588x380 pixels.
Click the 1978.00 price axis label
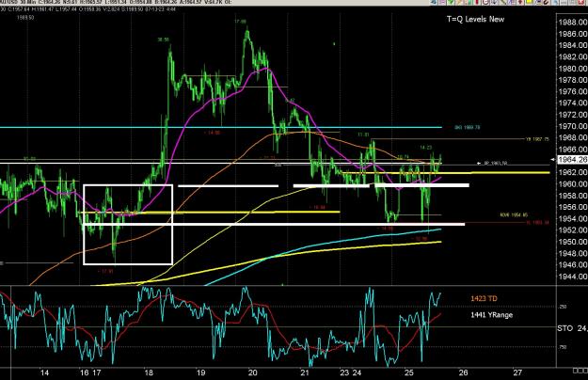coord(573,80)
